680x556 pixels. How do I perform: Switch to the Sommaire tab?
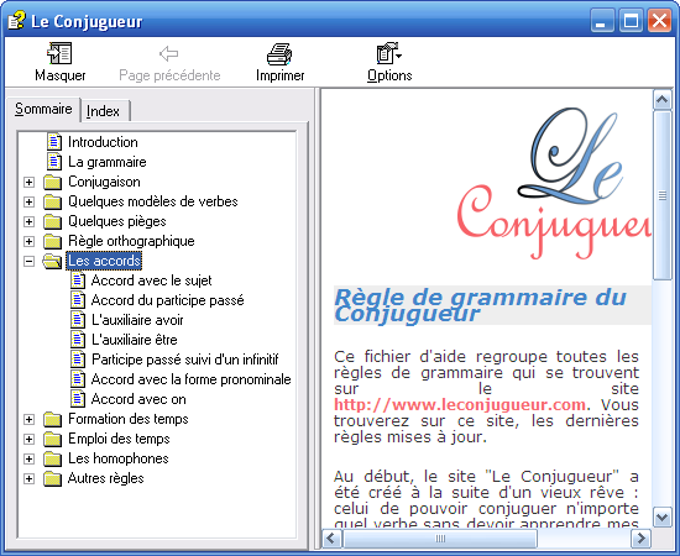(43, 109)
